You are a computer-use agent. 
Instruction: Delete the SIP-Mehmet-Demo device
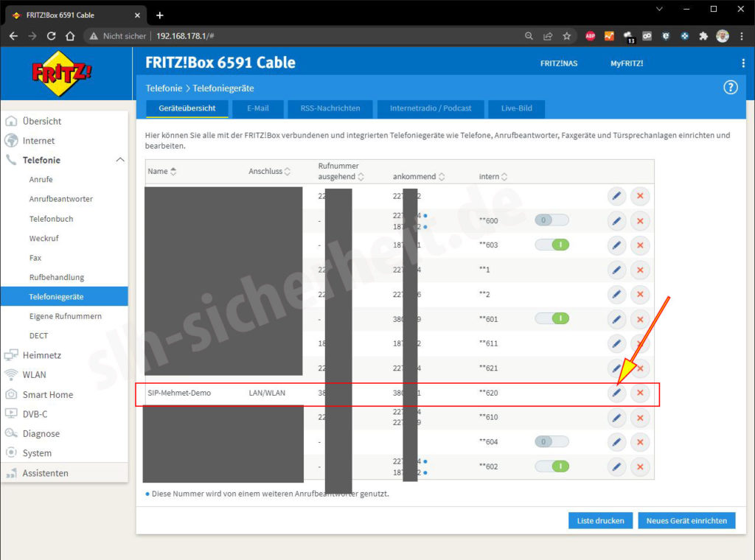[x=640, y=393]
